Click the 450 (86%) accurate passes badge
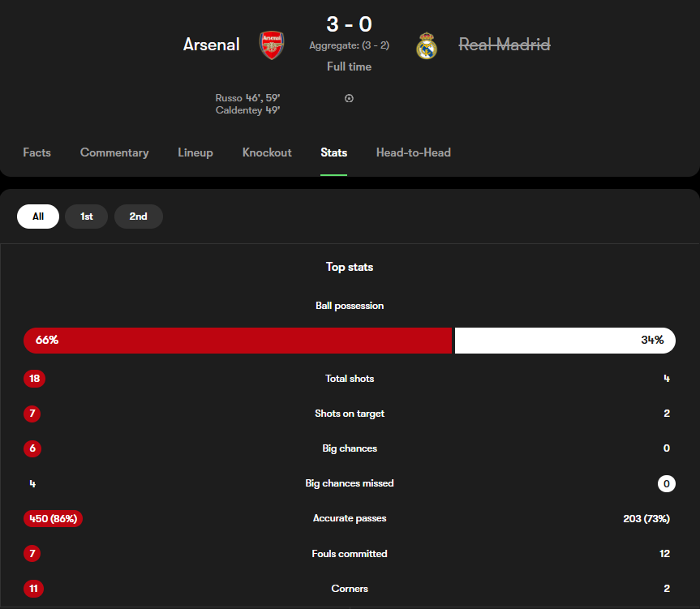The width and height of the screenshot is (700, 609). tap(53, 518)
